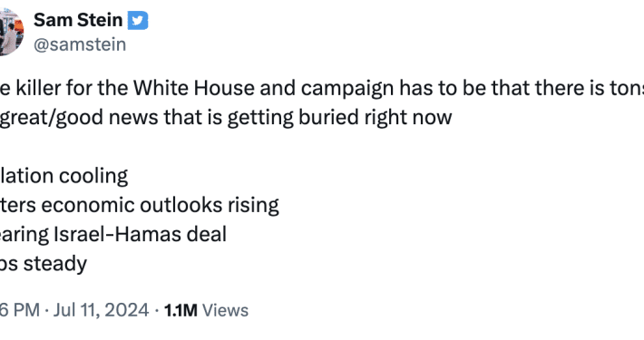Click the word "steady" in the tweet

click(x=55, y=264)
